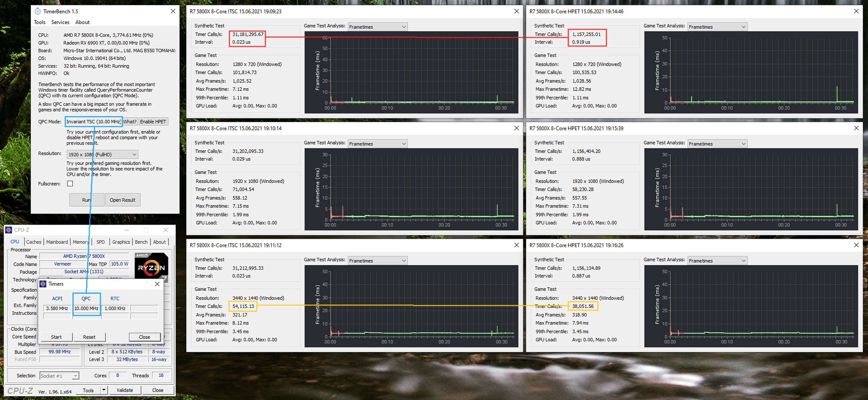Click the Open Result button
Image resolution: width=868 pixels, height=400 pixels.
pyautogui.click(x=123, y=200)
